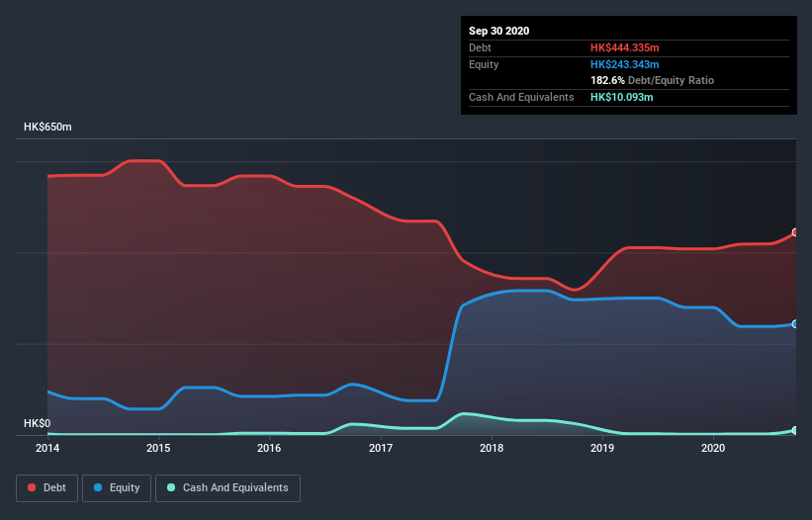Click the HK$243.343m equity value
The width and height of the screenshot is (812, 520).
pyautogui.click(x=624, y=64)
